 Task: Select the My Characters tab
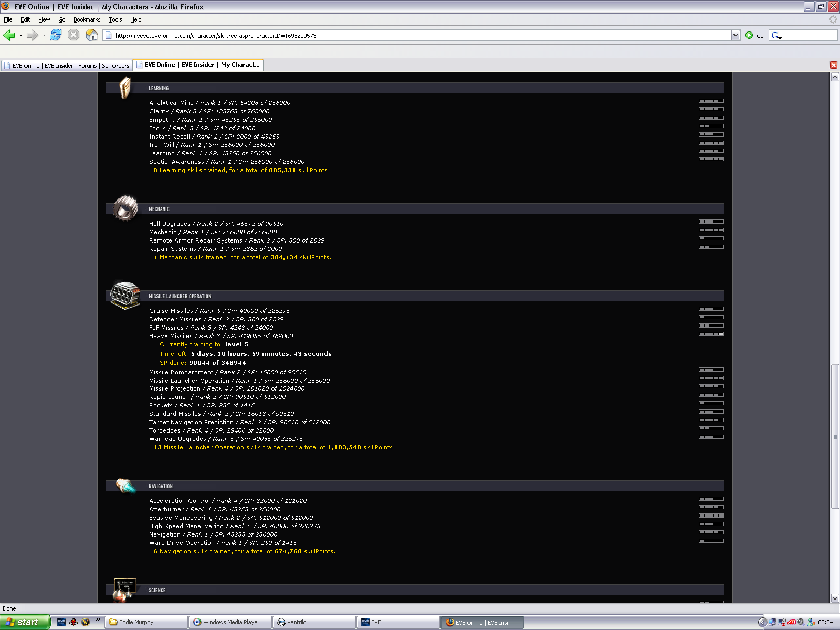198,65
